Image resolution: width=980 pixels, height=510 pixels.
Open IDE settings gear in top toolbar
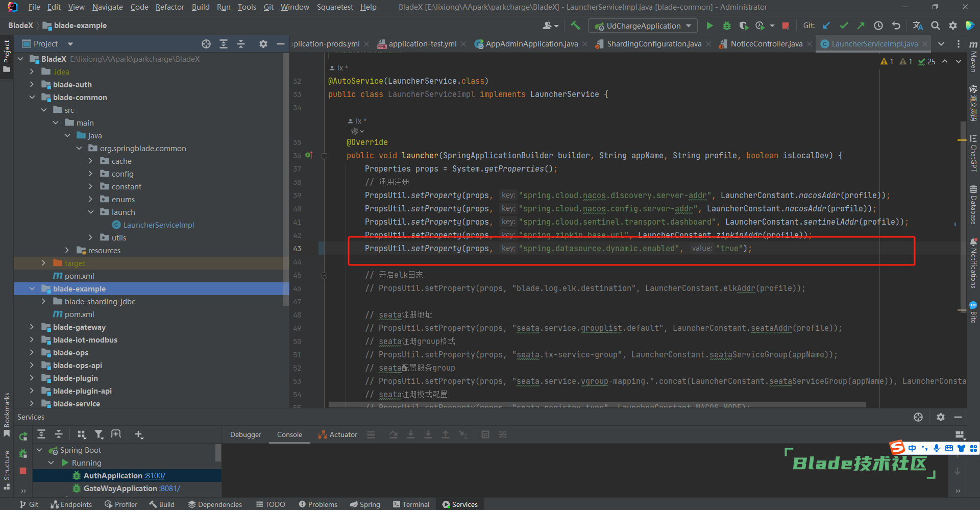[952, 26]
